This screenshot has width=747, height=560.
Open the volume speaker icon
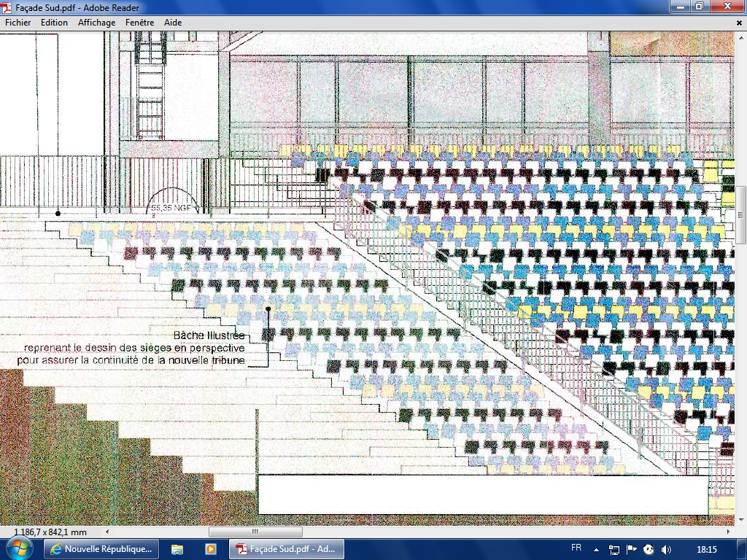(x=665, y=549)
